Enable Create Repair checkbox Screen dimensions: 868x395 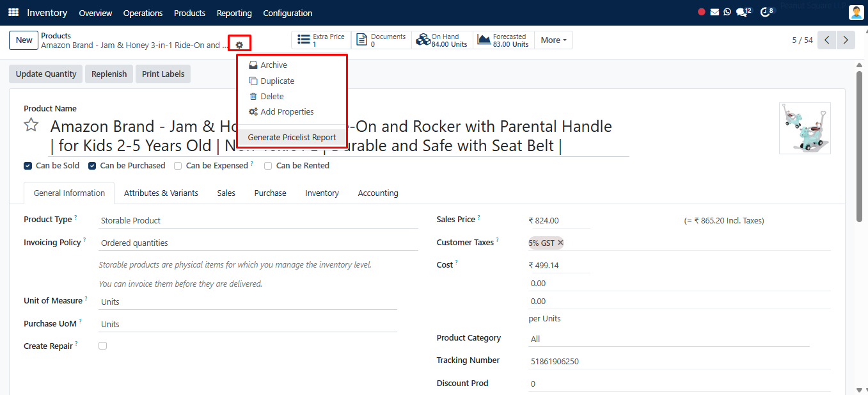(102, 346)
